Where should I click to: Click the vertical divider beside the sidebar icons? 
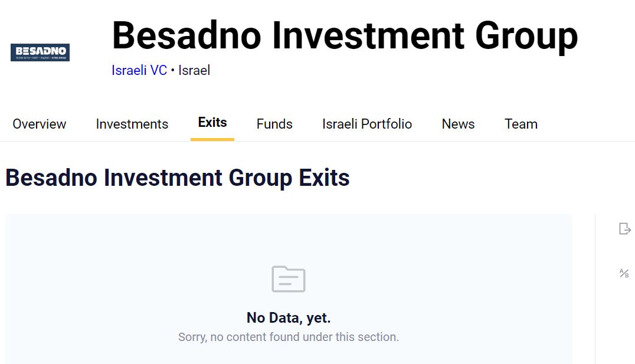pos(595,289)
